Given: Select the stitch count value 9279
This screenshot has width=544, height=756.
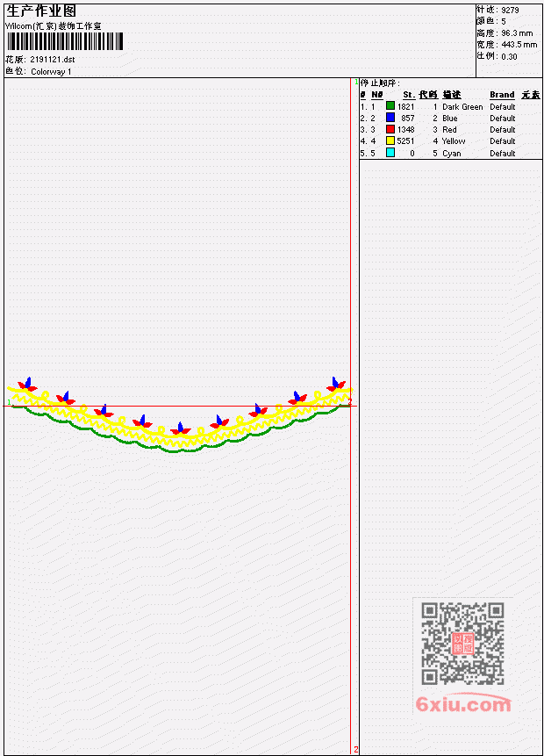Looking at the screenshot, I should (x=510, y=11).
